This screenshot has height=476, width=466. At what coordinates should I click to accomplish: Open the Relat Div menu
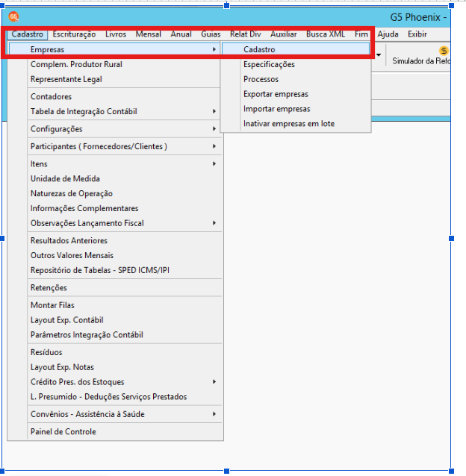[246, 34]
